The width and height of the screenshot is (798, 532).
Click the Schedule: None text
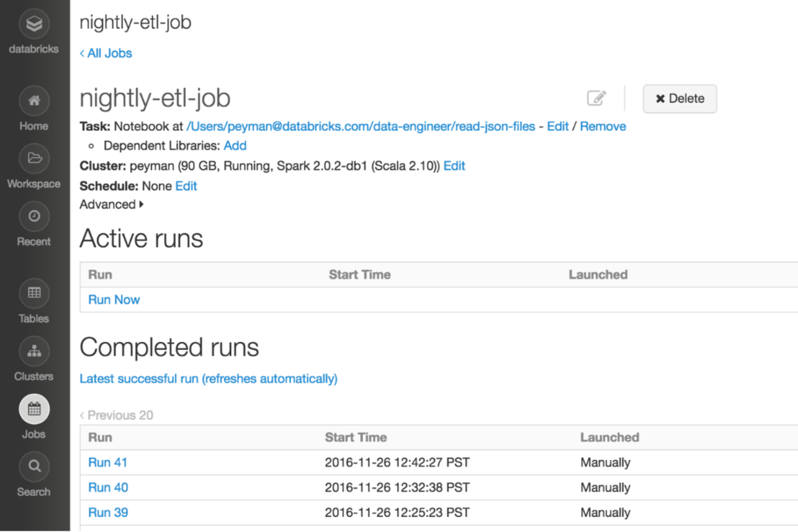[126, 186]
